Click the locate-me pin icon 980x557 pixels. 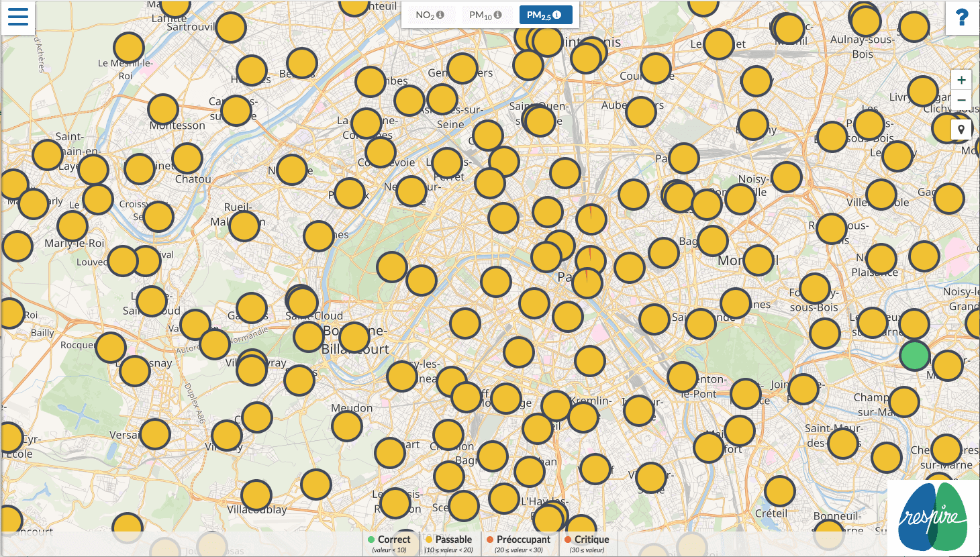tap(961, 130)
